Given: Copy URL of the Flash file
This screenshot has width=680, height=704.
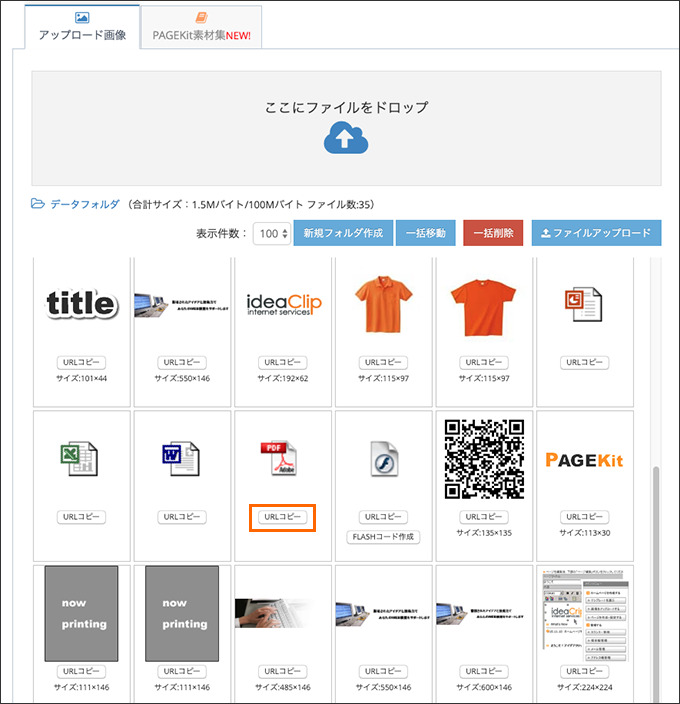Looking at the screenshot, I should click(383, 517).
